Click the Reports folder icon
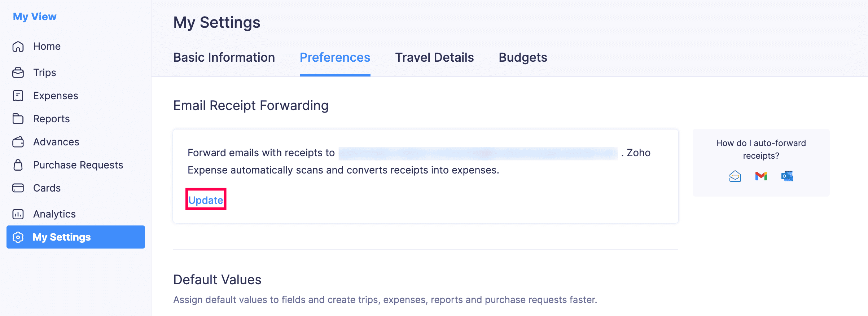The width and height of the screenshot is (868, 316). pos(18,119)
